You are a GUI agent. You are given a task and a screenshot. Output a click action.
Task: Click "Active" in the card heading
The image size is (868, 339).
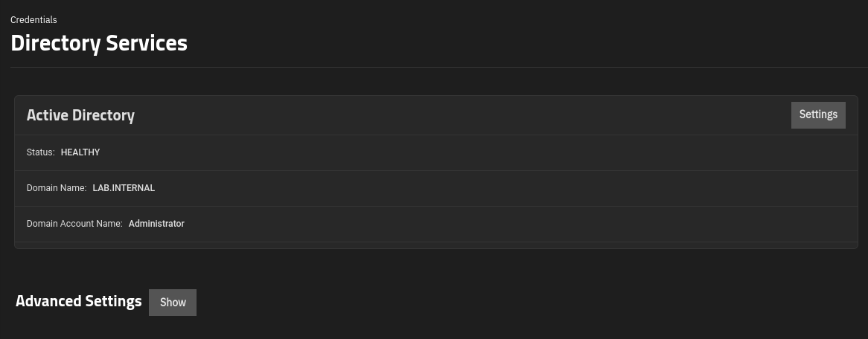tap(47, 115)
